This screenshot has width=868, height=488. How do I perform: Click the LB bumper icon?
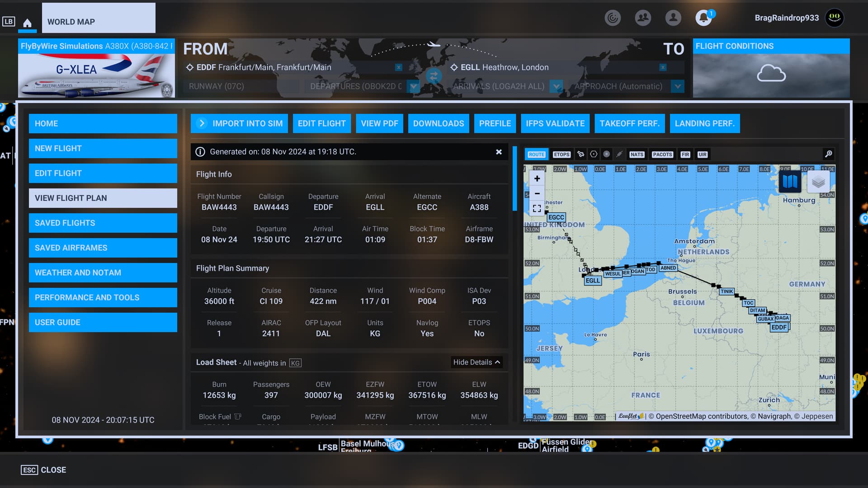tap(9, 21)
